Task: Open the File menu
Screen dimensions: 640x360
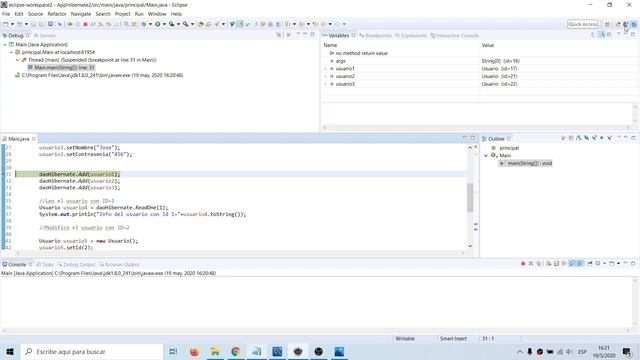Action: pyautogui.click(x=6, y=14)
